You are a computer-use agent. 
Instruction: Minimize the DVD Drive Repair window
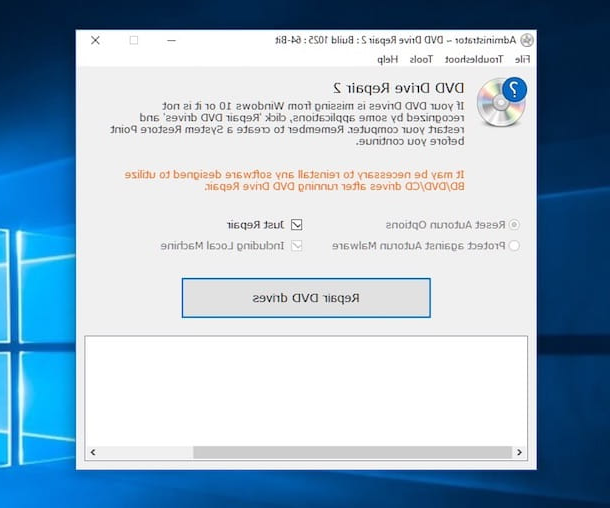click(x=172, y=40)
